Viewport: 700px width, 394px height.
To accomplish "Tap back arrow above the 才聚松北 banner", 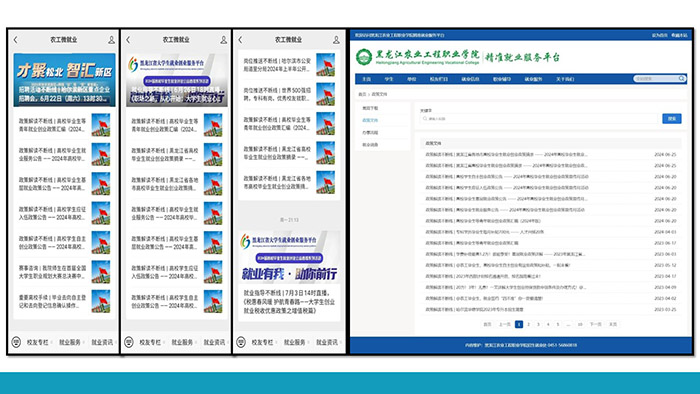I will [x=16, y=40].
